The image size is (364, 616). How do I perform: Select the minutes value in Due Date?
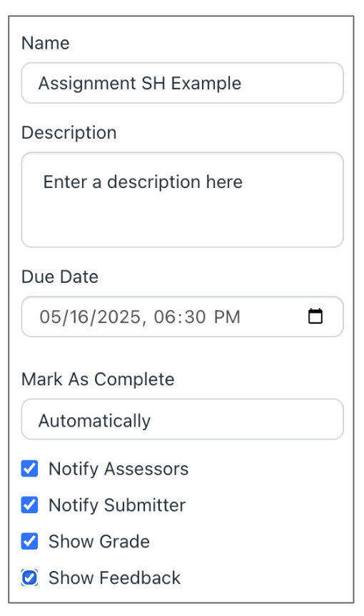[x=196, y=317]
